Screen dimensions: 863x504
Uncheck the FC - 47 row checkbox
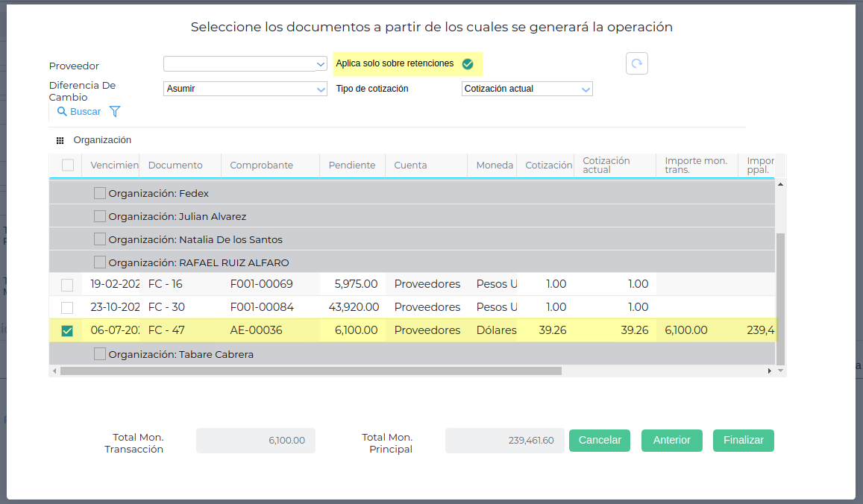[67, 330]
